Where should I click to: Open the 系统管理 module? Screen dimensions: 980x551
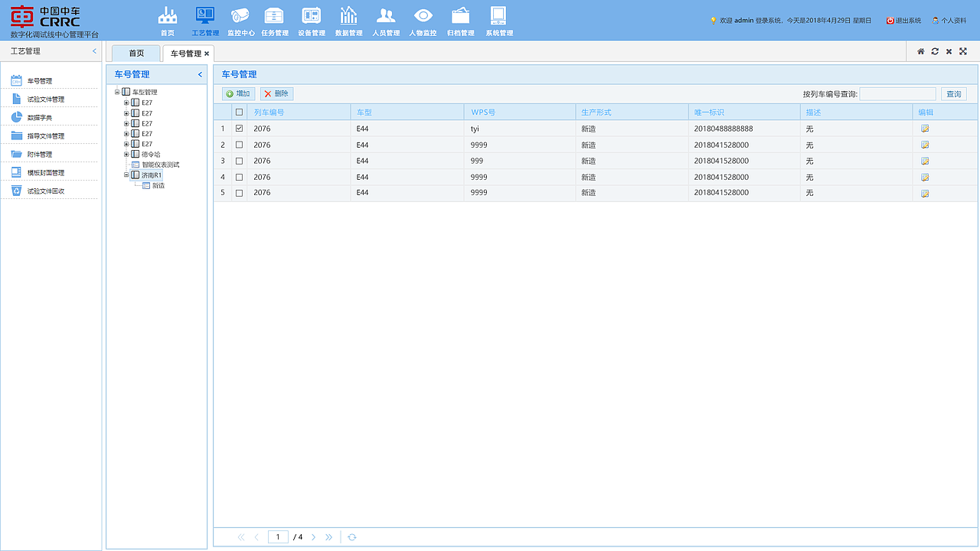[x=499, y=21]
